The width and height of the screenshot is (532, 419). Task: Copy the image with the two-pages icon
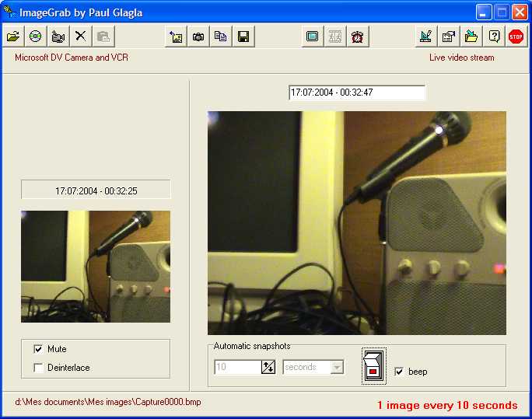point(221,36)
